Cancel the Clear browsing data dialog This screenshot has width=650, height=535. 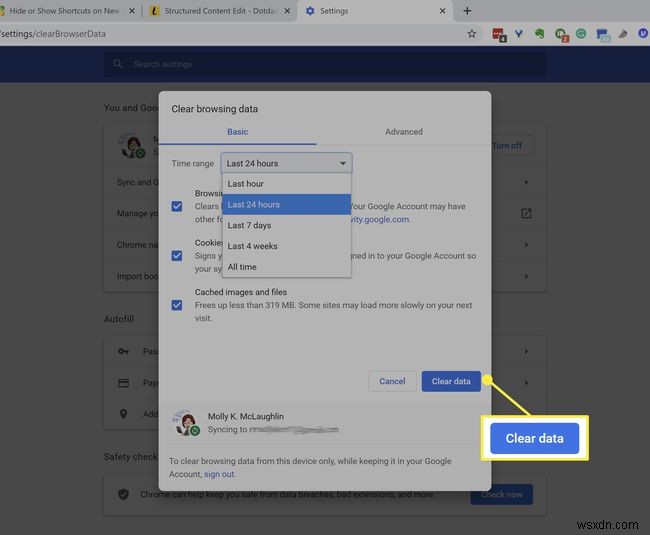pos(392,381)
